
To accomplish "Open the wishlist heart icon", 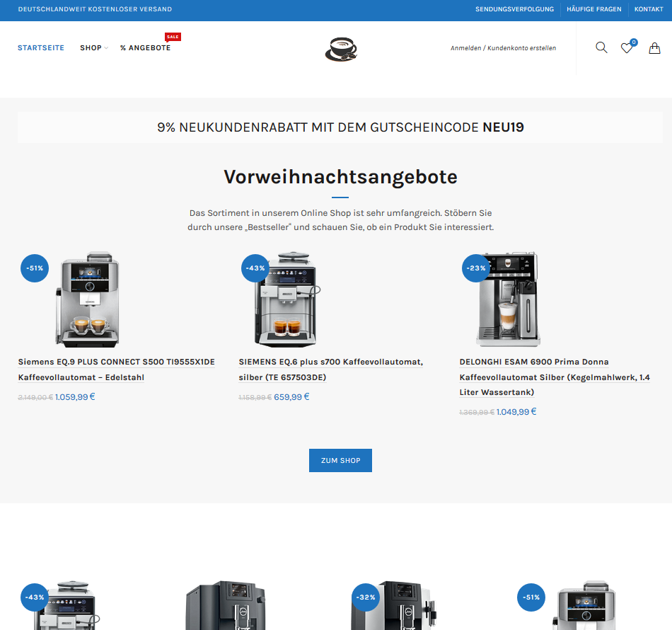I will pyautogui.click(x=627, y=48).
